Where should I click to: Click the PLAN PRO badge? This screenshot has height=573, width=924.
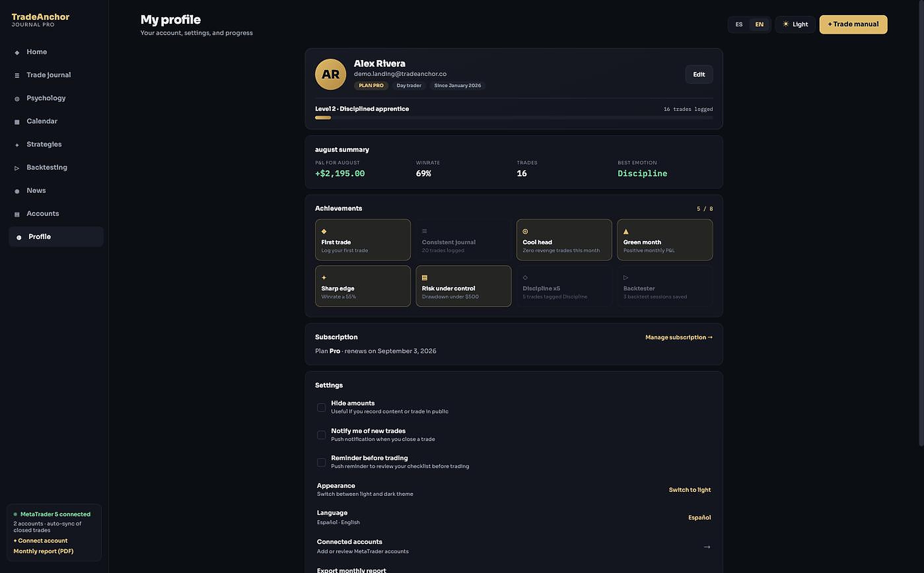(x=371, y=85)
